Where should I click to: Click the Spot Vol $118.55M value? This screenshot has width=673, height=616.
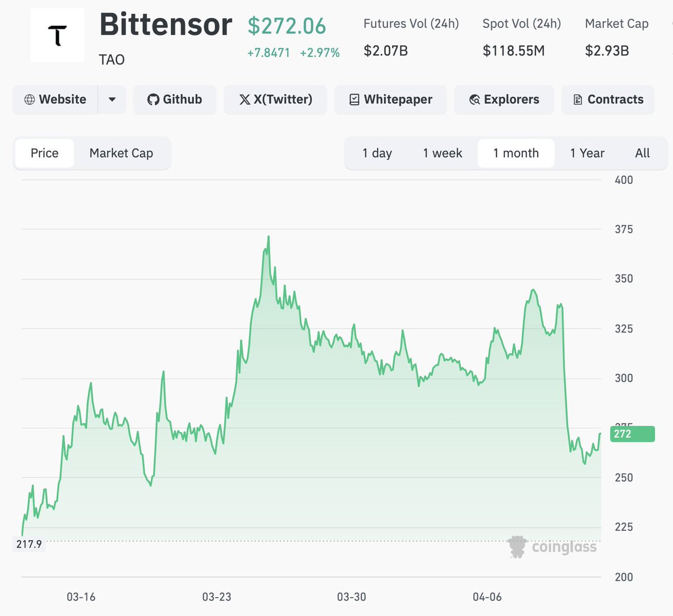(514, 51)
